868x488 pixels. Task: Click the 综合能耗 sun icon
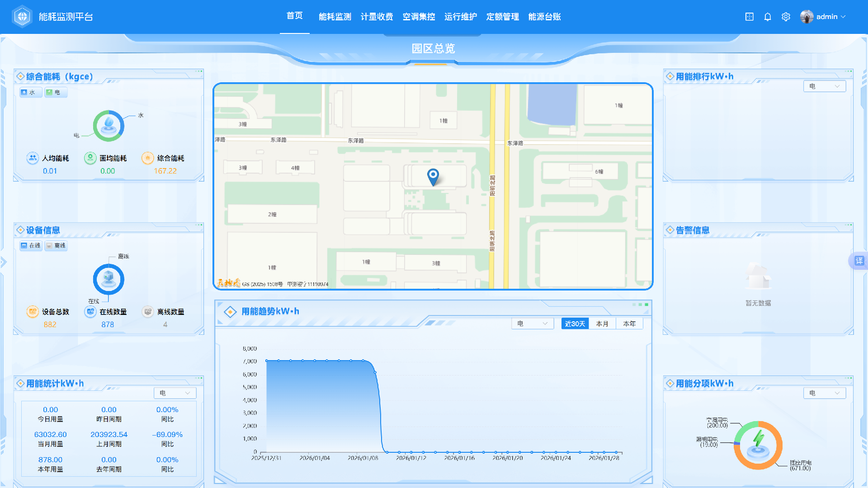coord(147,158)
